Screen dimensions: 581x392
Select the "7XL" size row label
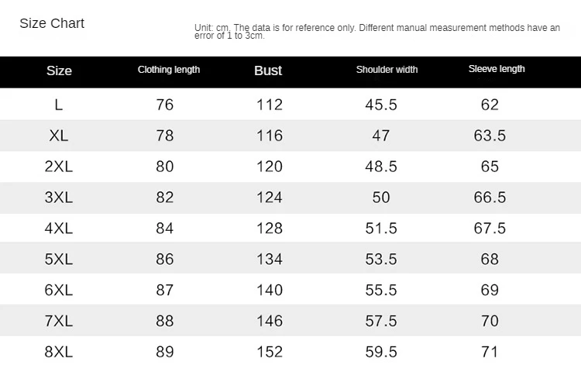(x=59, y=321)
